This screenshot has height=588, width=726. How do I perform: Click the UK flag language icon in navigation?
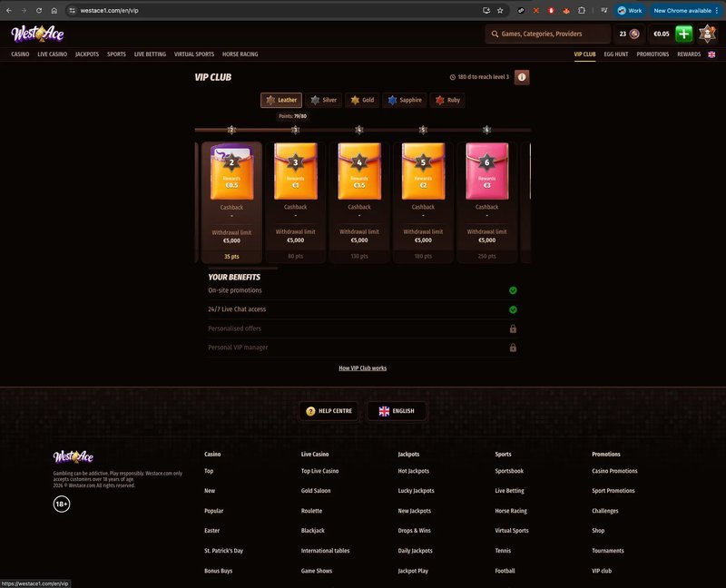(711, 54)
